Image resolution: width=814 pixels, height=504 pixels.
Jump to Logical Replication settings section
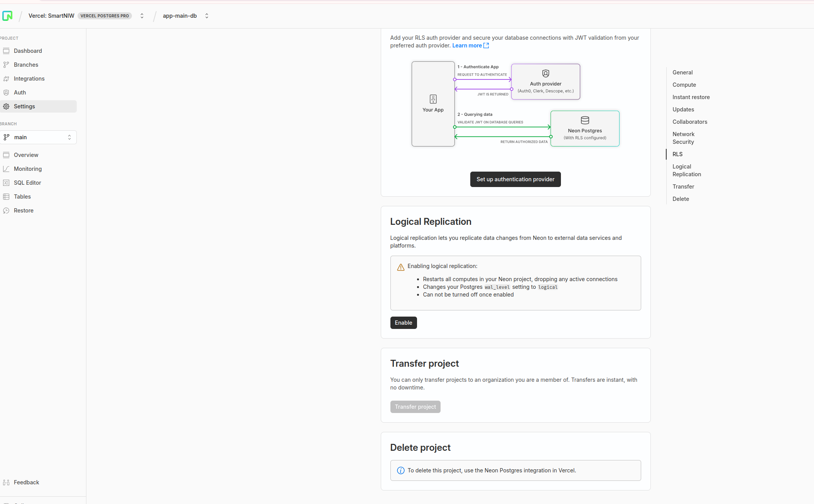[686, 170]
